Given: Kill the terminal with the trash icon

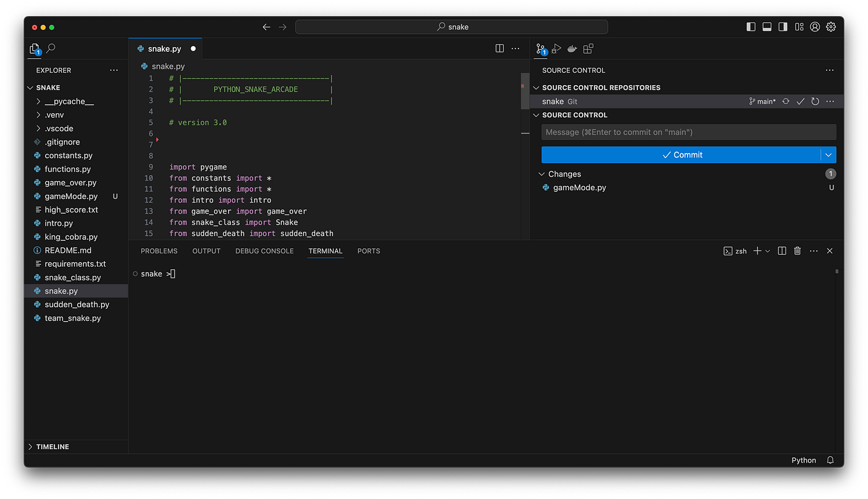Looking at the screenshot, I should click(797, 250).
